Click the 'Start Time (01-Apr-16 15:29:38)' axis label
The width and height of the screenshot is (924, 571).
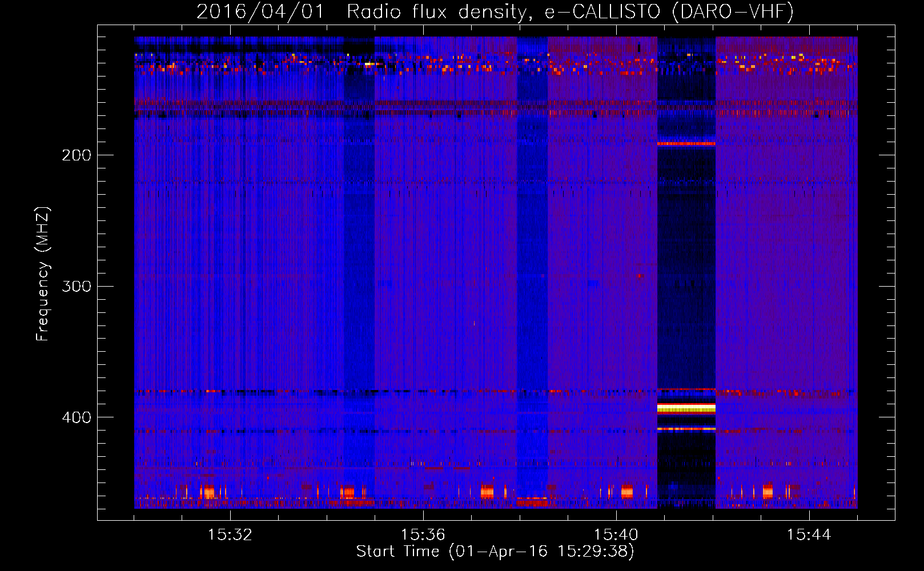pyautogui.click(x=495, y=552)
